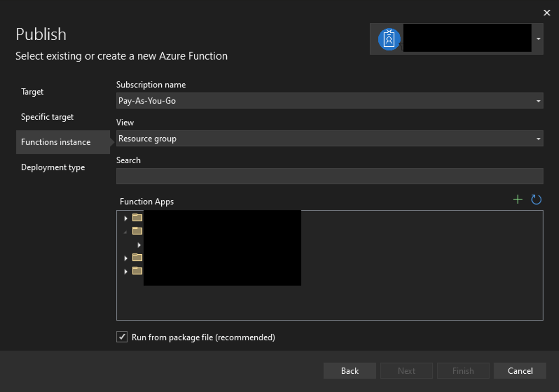The width and height of the screenshot is (559, 392).
Task: Expand the third folder in Function Apps
Action: (126, 258)
